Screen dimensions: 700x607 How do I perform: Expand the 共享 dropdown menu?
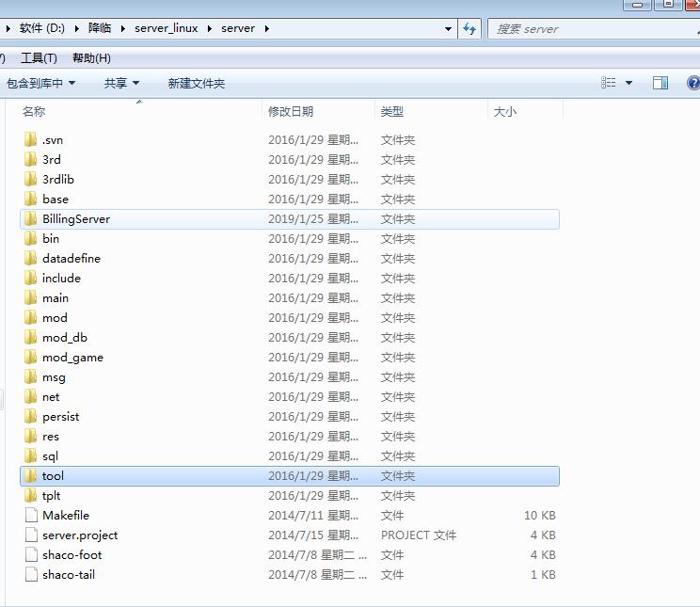(121, 83)
